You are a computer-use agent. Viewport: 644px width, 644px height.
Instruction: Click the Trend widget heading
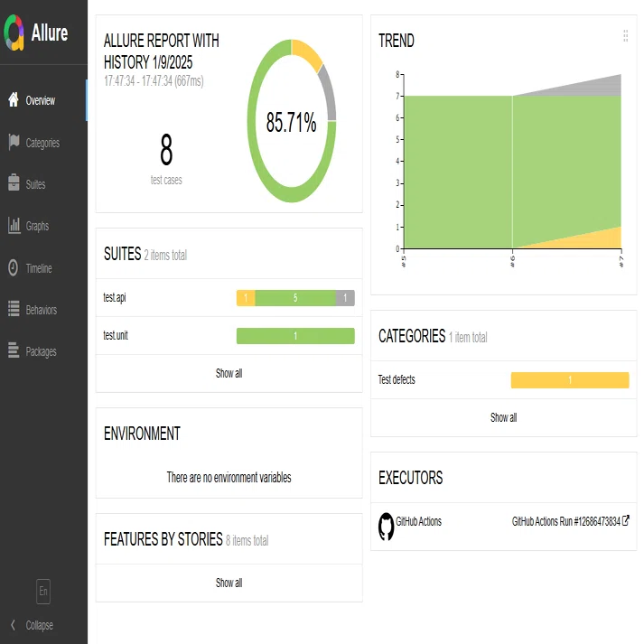pyautogui.click(x=397, y=41)
